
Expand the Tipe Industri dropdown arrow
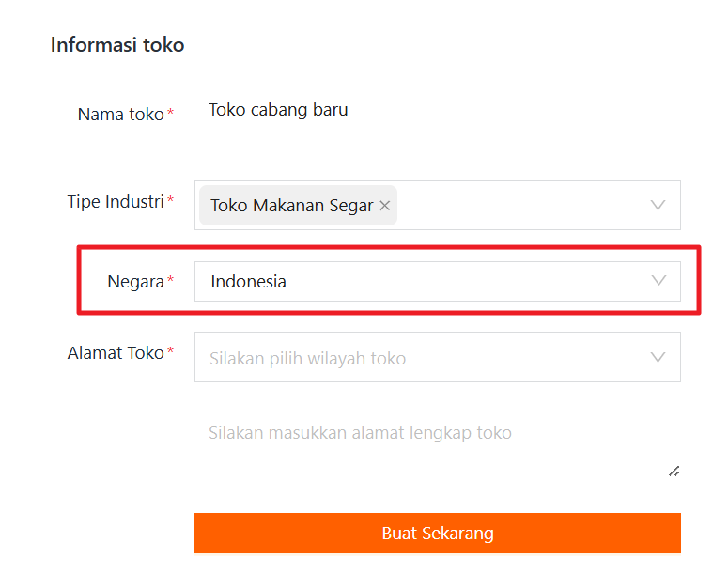[658, 205]
